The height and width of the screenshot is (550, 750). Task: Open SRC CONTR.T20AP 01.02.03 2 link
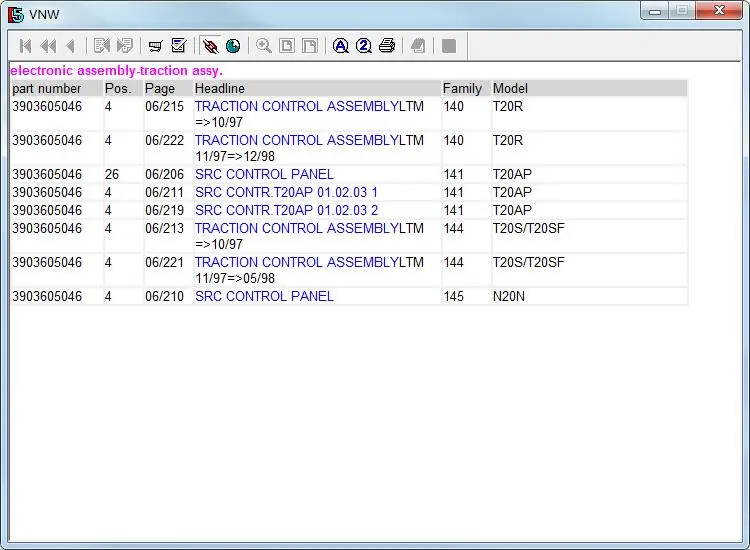click(x=286, y=210)
